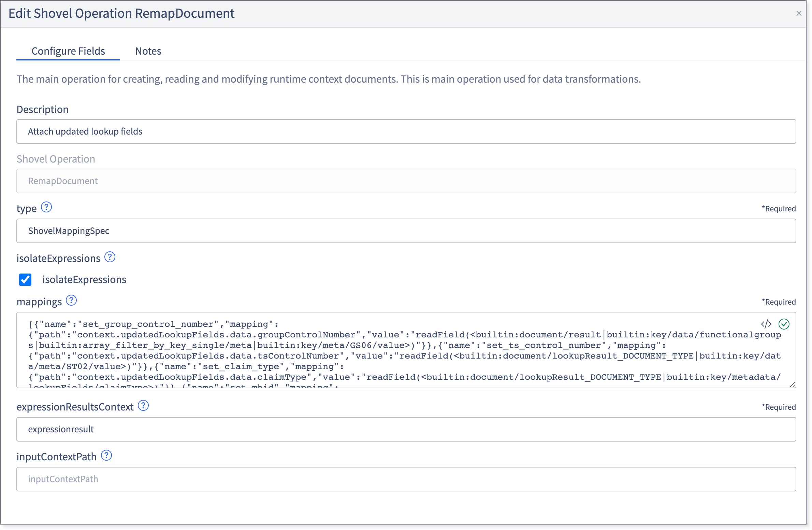Click the isolateExpressions checkbox label text
The image size is (812, 530).
(84, 280)
